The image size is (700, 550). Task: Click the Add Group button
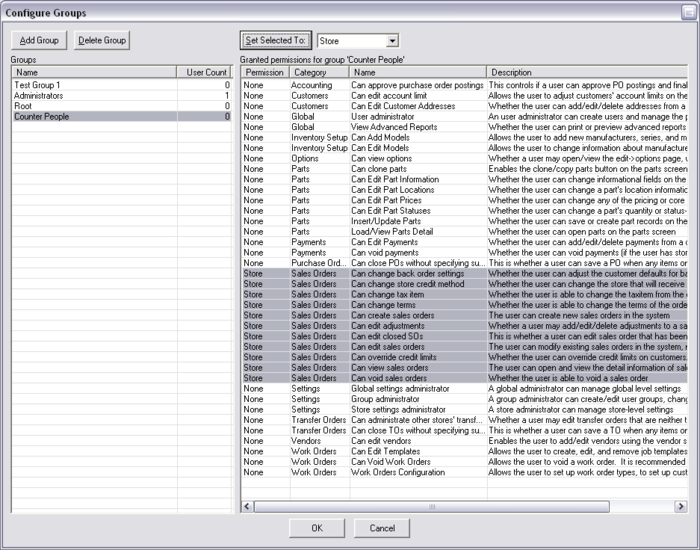[x=40, y=41]
